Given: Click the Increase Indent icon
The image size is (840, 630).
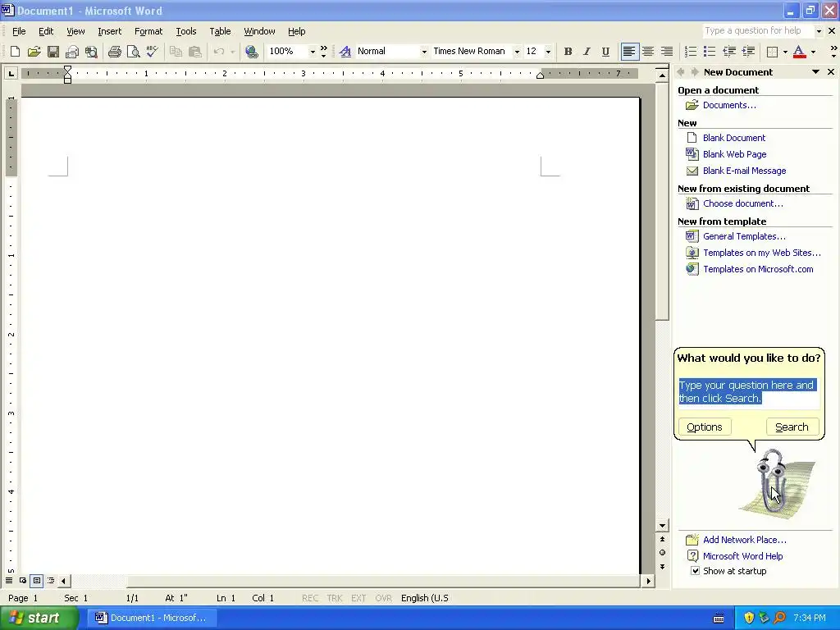Looking at the screenshot, I should coord(748,52).
